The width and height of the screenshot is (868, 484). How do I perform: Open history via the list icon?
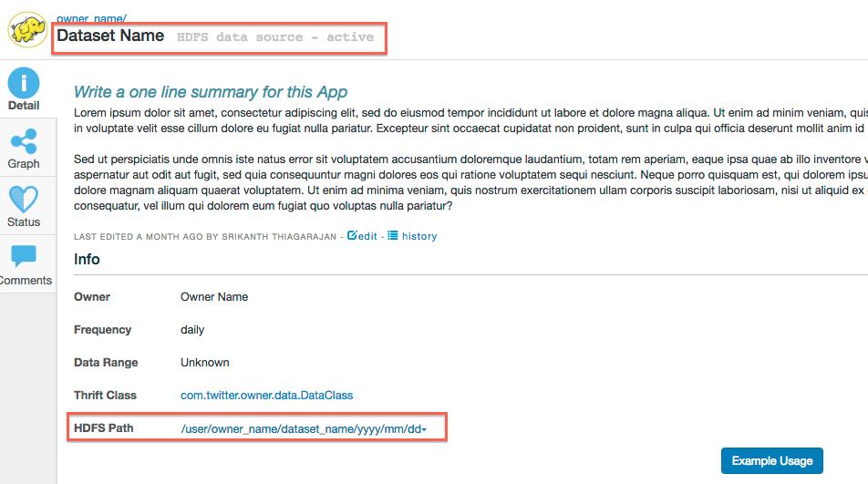(393, 235)
